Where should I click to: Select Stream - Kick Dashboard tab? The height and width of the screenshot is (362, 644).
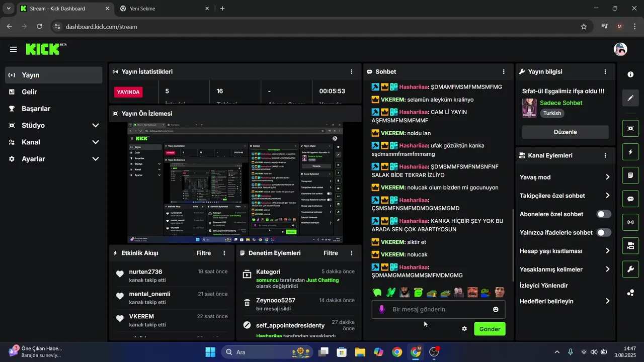tap(64, 9)
